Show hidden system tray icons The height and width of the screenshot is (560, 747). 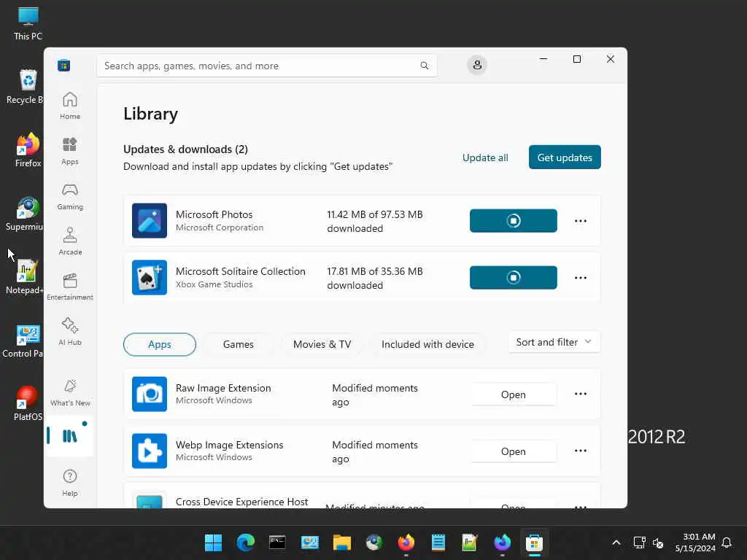(616, 542)
